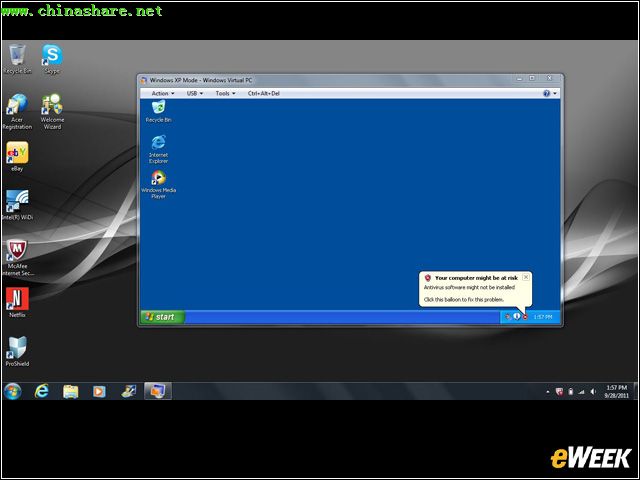The height and width of the screenshot is (480, 640).
Task: Click the McAfee tray icon in Windows 7
Action: point(560,392)
